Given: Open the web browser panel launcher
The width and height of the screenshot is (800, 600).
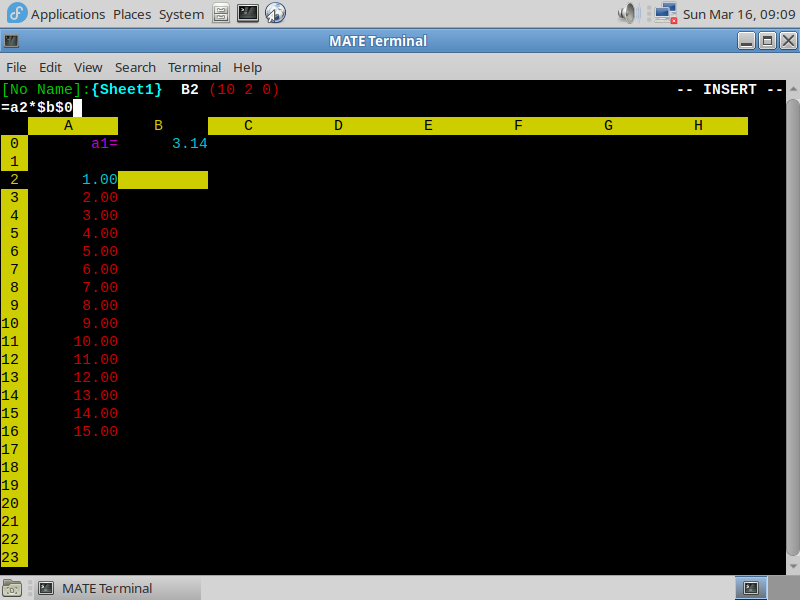Looking at the screenshot, I should click(275, 14).
